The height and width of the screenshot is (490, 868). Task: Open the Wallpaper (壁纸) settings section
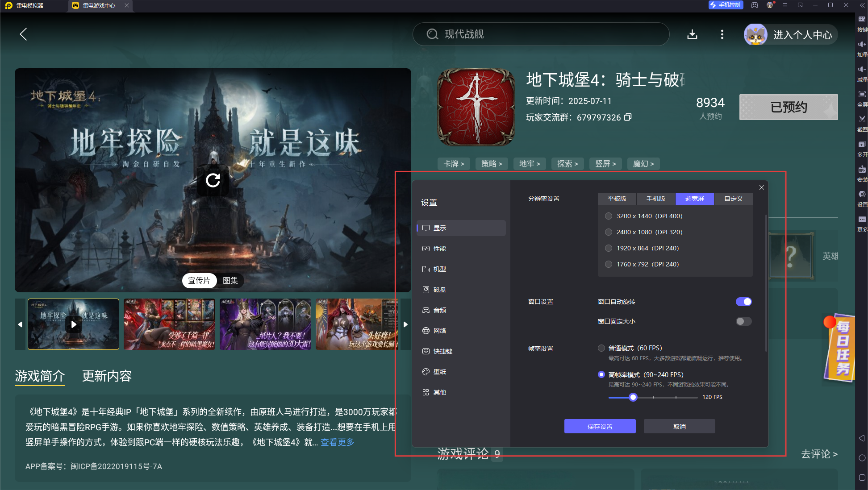[461, 372]
